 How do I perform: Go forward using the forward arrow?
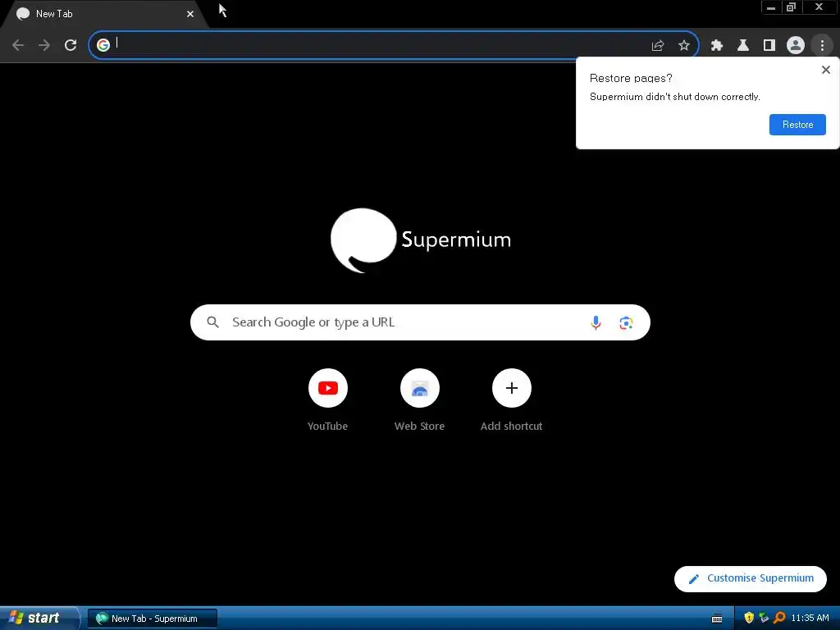44,45
